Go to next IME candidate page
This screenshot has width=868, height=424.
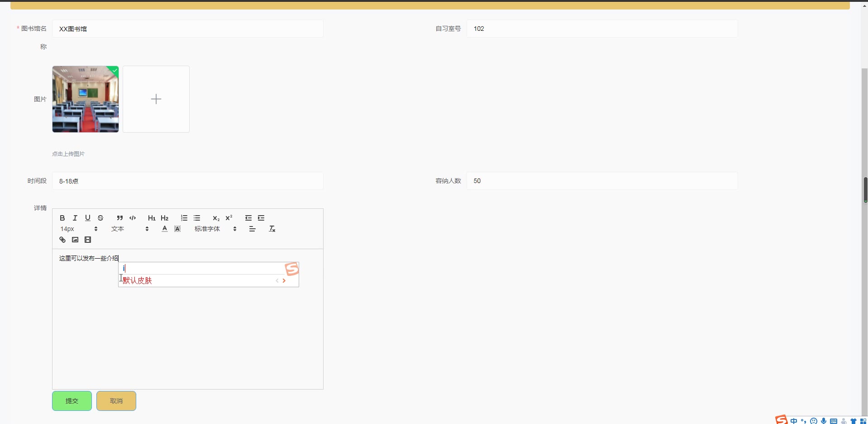tap(284, 280)
